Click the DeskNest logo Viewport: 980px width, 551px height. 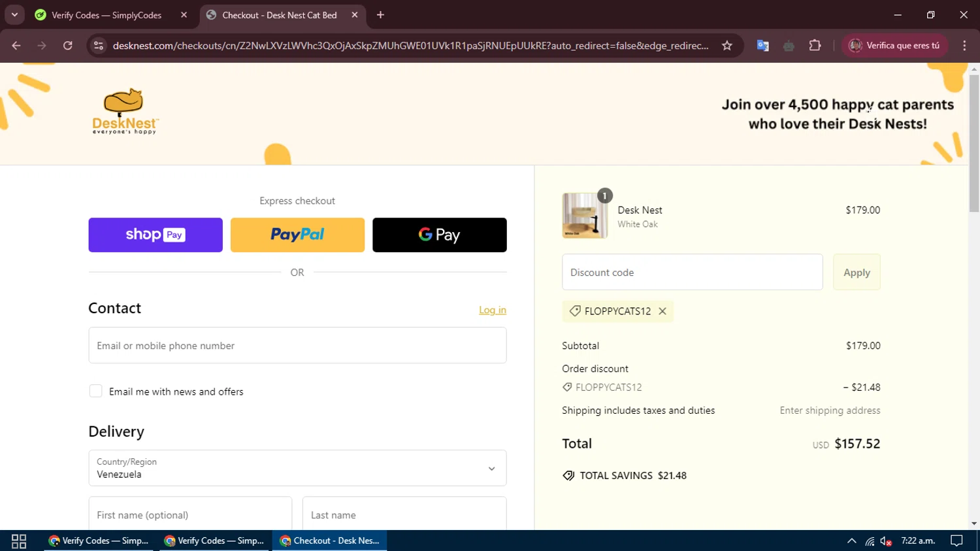click(125, 111)
